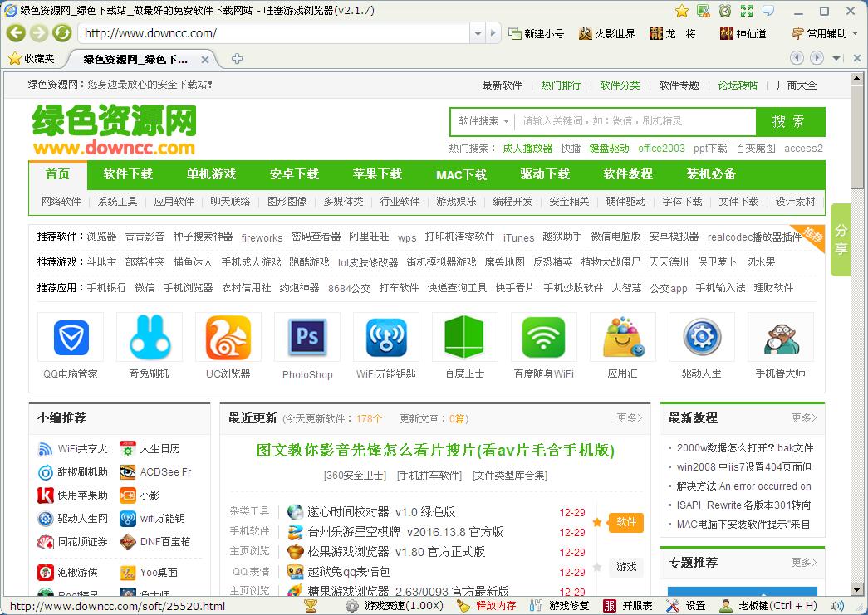Open the 热门排行 link
The image size is (868, 615).
click(x=560, y=85)
